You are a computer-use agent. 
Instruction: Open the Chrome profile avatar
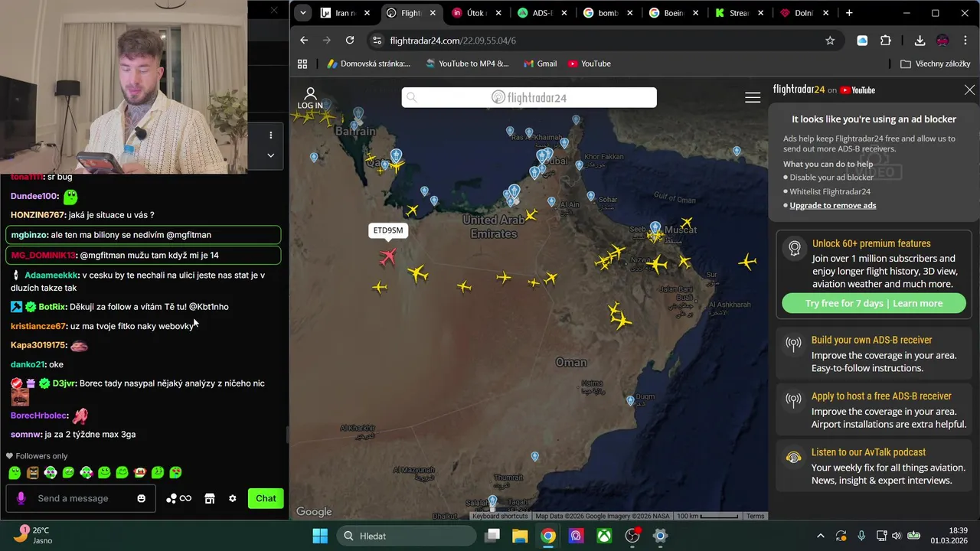(942, 41)
